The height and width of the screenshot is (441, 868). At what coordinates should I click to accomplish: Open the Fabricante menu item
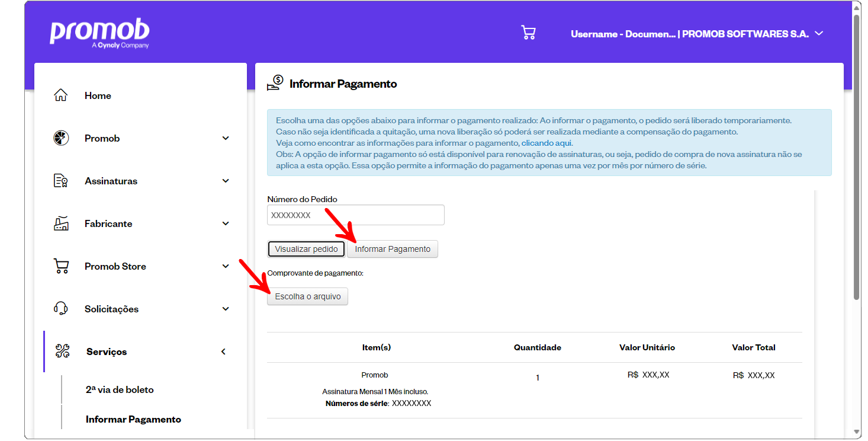[x=108, y=223]
